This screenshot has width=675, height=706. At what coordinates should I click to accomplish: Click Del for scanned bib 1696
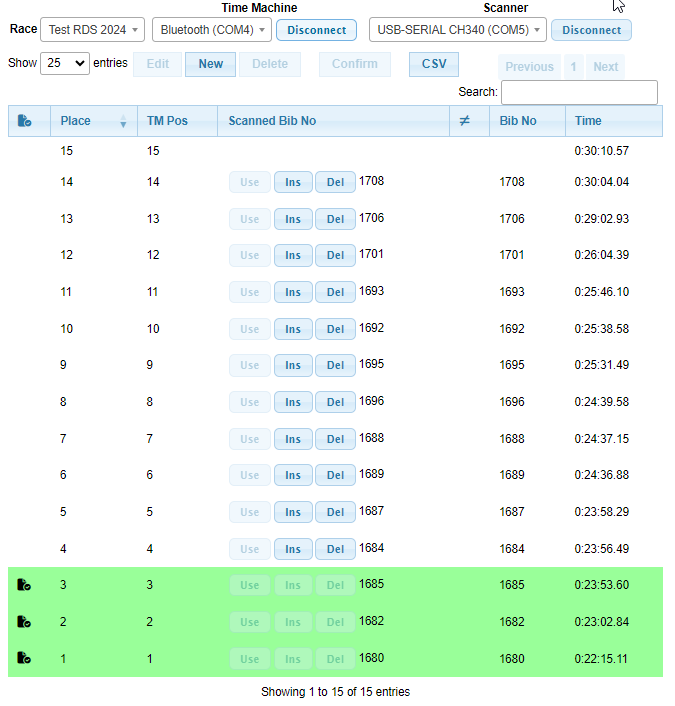point(335,402)
